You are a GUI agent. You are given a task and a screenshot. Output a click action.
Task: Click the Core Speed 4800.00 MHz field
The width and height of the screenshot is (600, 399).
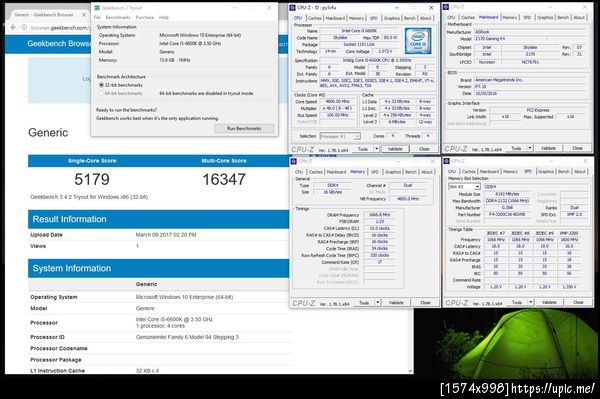tap(338, 102)
